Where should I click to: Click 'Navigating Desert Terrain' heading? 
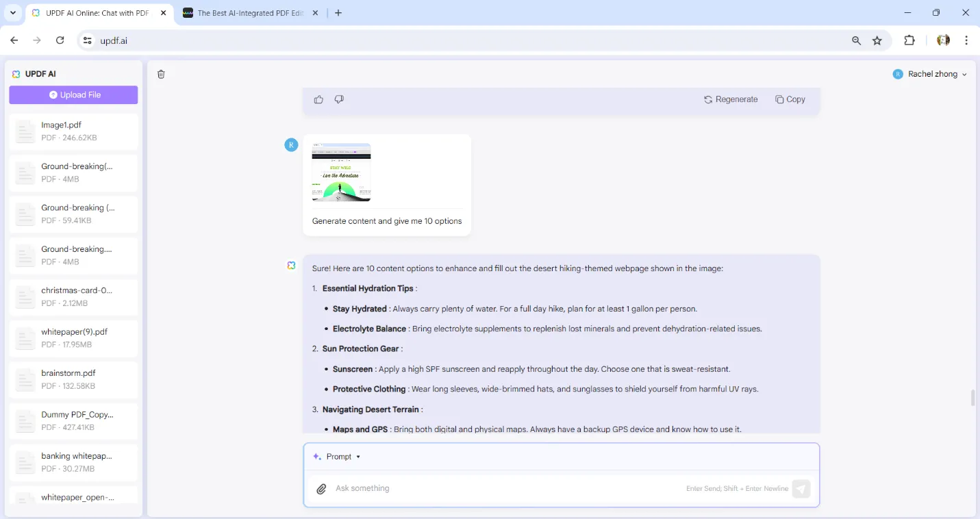pyautogui.click(x=370, y=409)
